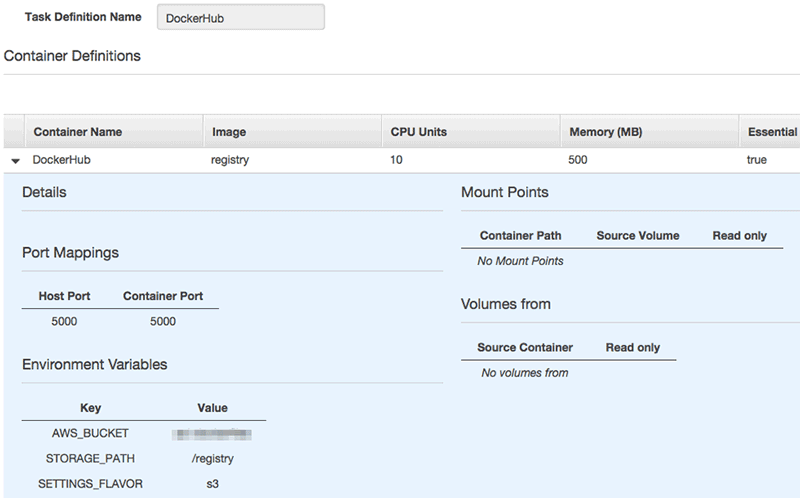Click the Source Container column header
The width and height of the screenshot is (800, 498).
[x=525, y=347]
